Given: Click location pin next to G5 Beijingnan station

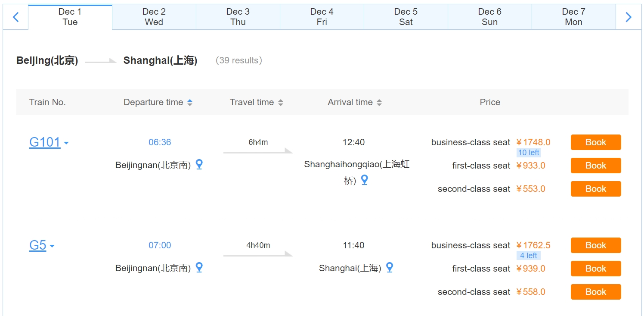Looking at the screenshot, I should click(x=199, y=267).
